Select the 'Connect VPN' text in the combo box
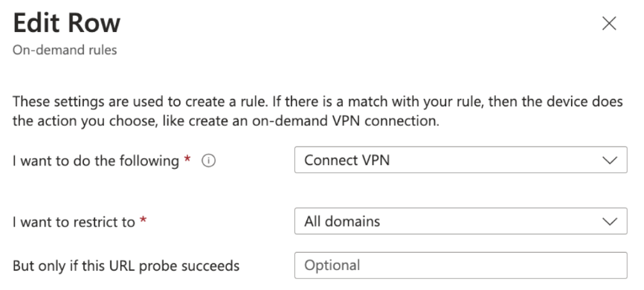 click(x=347, y=160)
